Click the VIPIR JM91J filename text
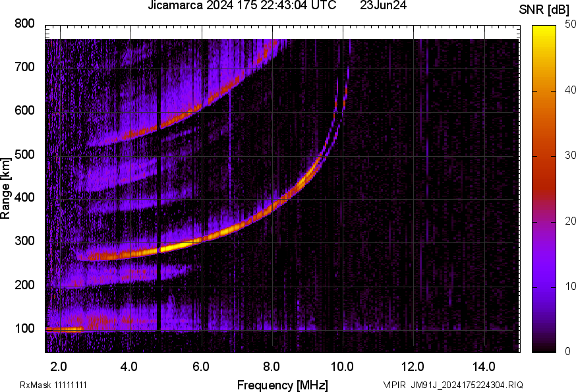The height and width of the screenshot is (392, 576). (x=453, y=385)
